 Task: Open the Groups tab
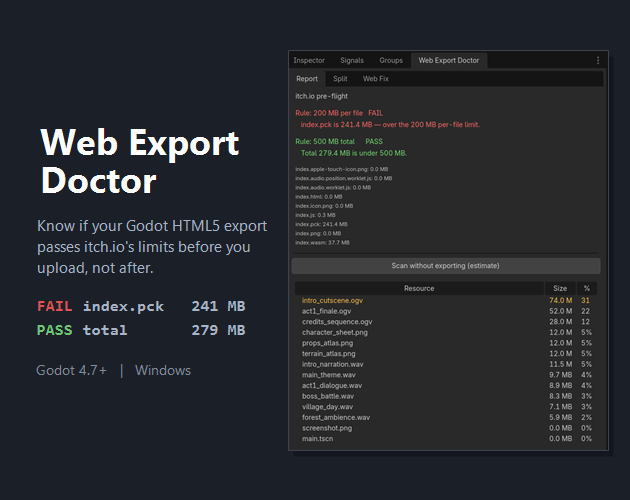391,60
